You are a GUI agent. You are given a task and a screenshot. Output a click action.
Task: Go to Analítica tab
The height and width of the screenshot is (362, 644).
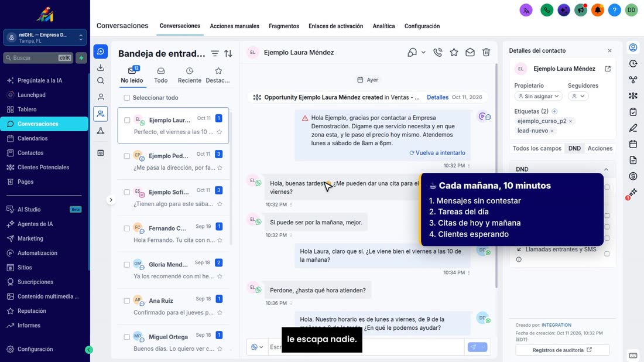click(x=383, y=26)
